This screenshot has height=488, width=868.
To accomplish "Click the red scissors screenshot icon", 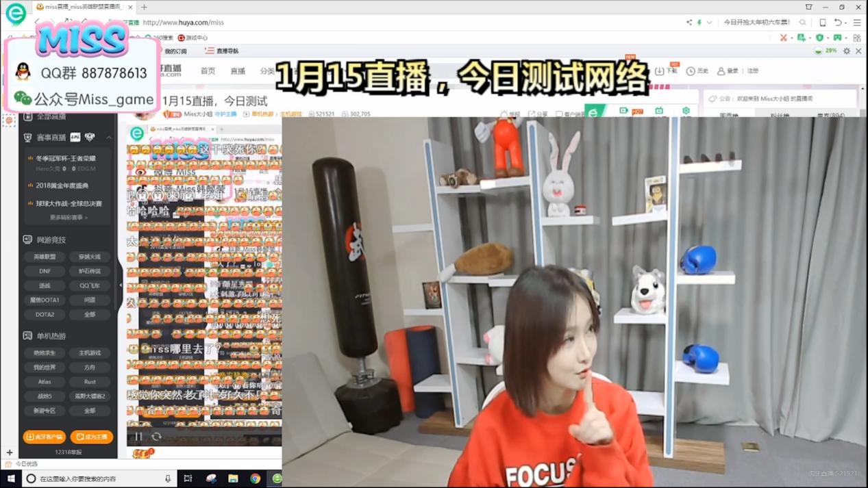I will 784,38.
